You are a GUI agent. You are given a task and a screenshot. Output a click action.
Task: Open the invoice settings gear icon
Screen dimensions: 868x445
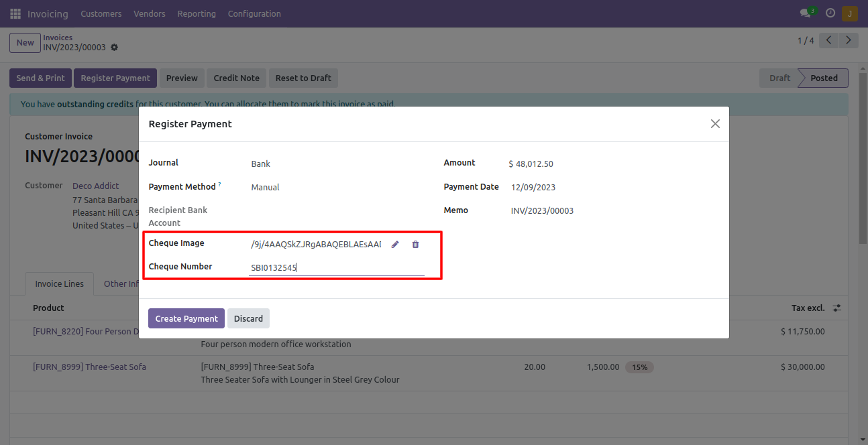tap(114, 48)
